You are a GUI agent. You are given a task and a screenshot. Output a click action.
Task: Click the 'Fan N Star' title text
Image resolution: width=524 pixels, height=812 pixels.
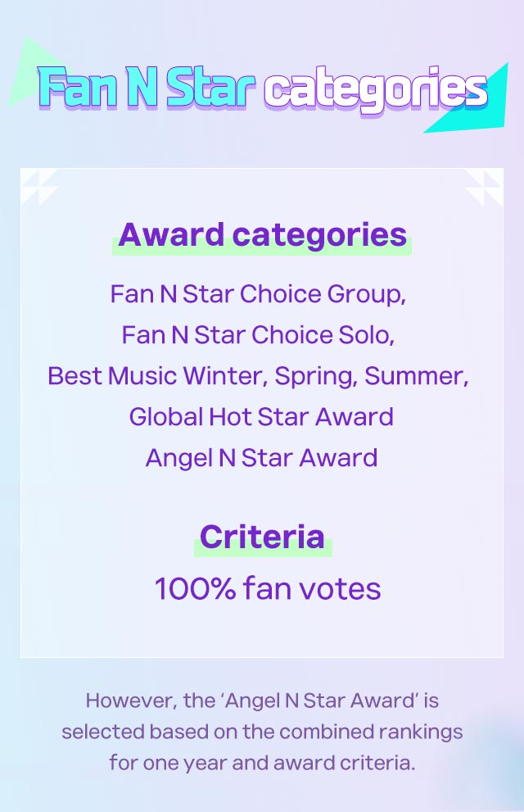coord(147,87)
